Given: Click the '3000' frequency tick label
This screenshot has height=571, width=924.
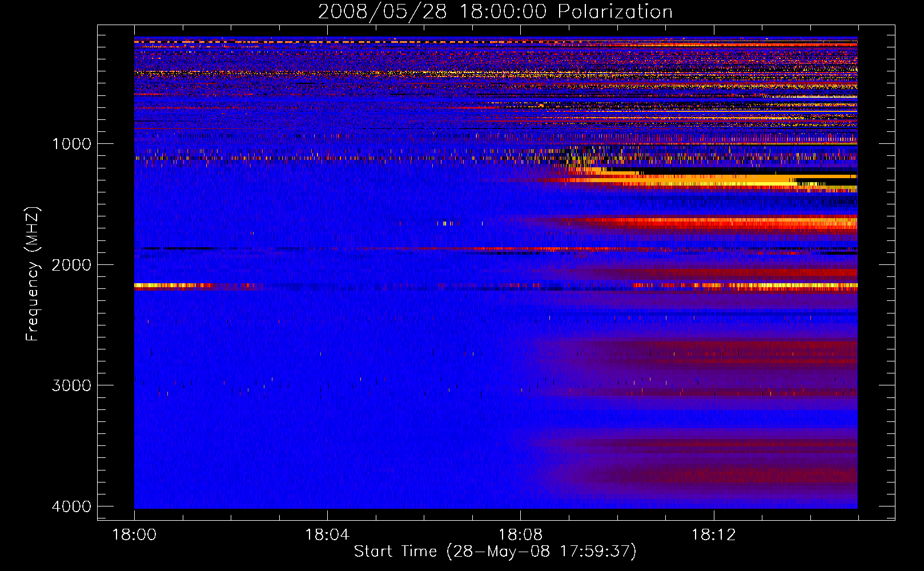Looking at the screenshot, I should click(x=71, y=385).
